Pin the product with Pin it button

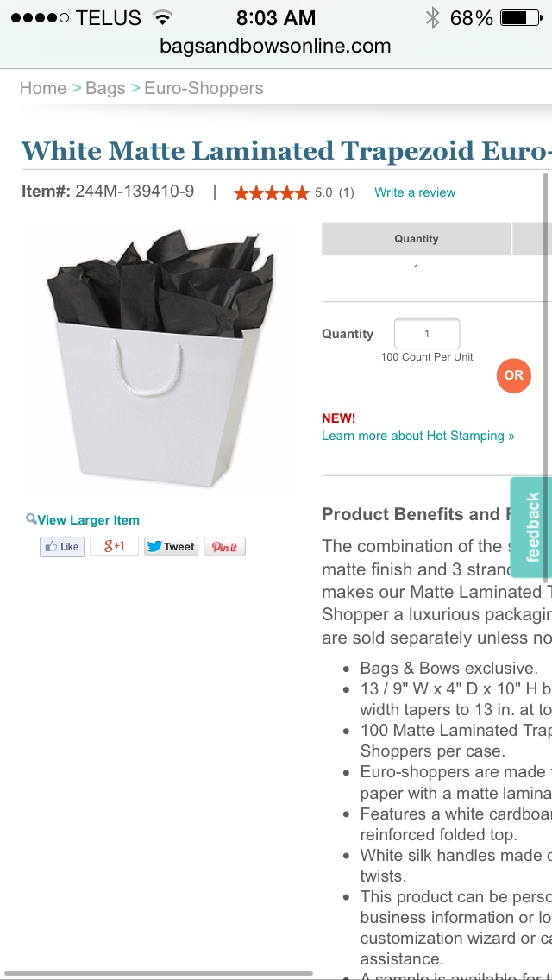click(224, 547)
